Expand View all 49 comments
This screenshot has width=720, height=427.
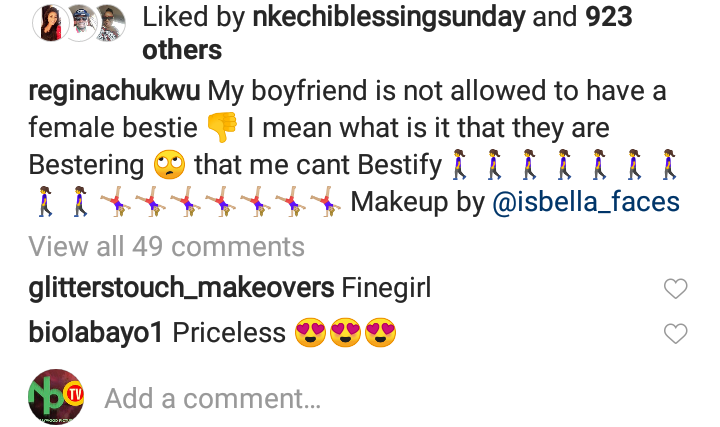pyautogui.click(x=166, y=246)
